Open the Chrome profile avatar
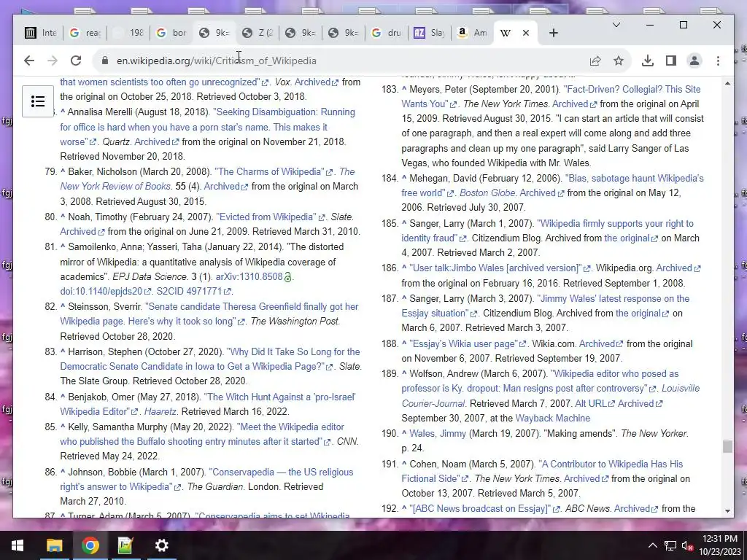 pyautogui.click(x=694, y=61)
